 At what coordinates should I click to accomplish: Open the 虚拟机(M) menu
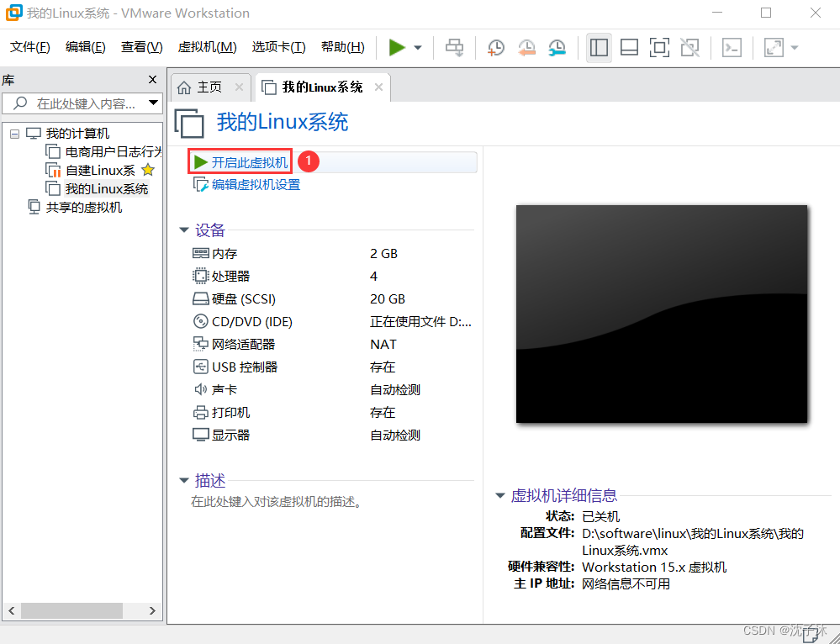[208, 47]
